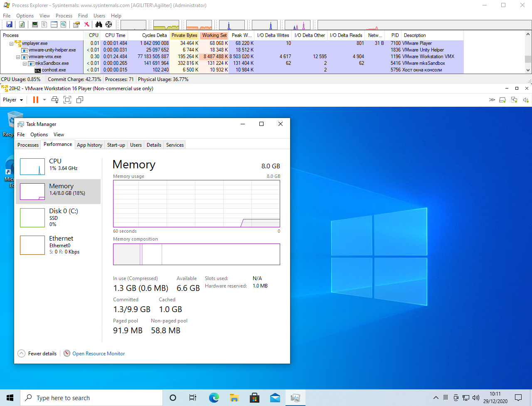532x406 pixels.
Task: Click the Cortana circle on guest taskbar
Action: 173,398
